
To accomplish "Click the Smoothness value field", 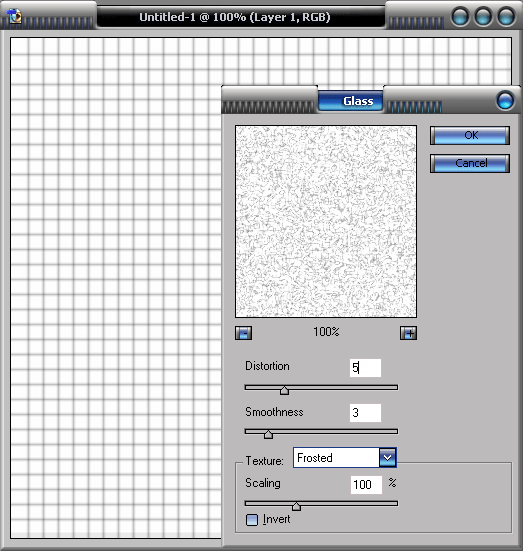I will coord(365,413).
